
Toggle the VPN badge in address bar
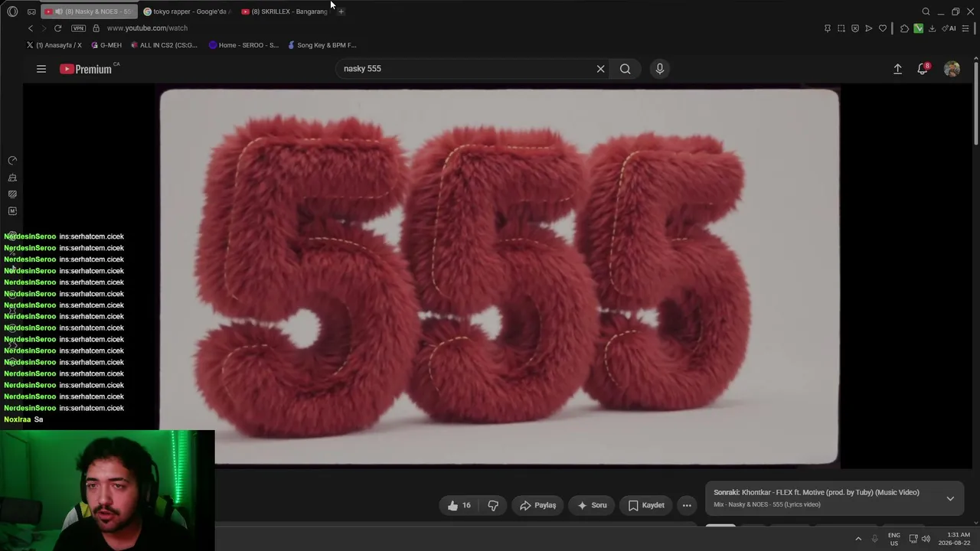(x=78, y=28)
